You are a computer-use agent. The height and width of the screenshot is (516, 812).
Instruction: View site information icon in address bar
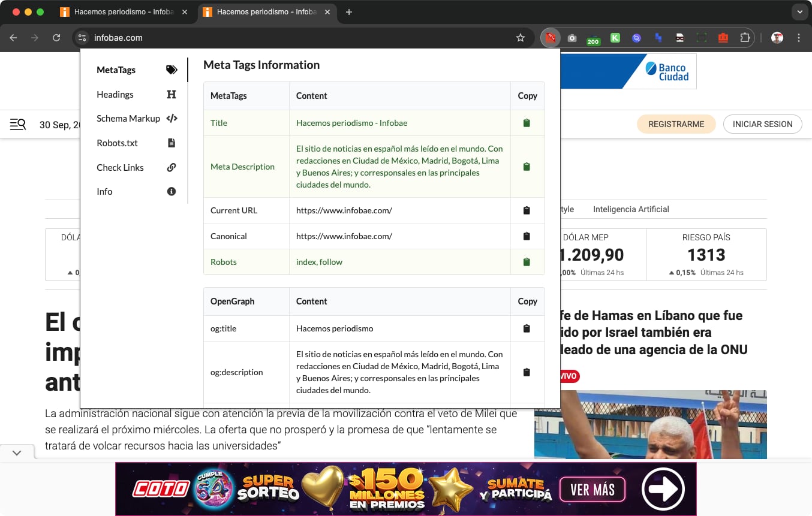click(x=82, y=38)
